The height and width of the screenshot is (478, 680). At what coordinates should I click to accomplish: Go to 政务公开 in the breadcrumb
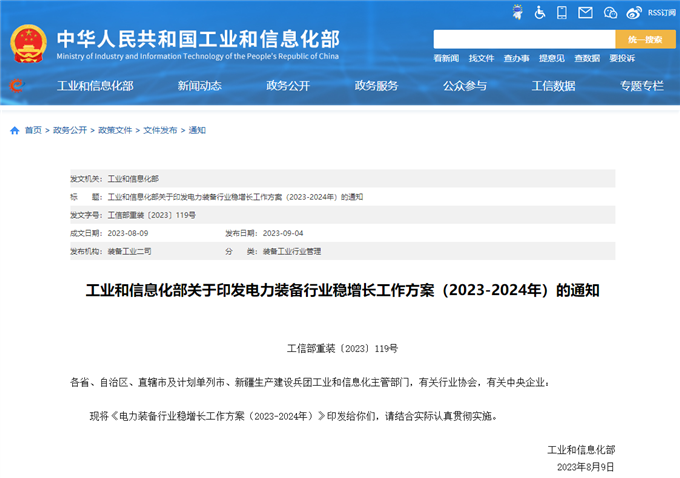(x=70, y=130)
